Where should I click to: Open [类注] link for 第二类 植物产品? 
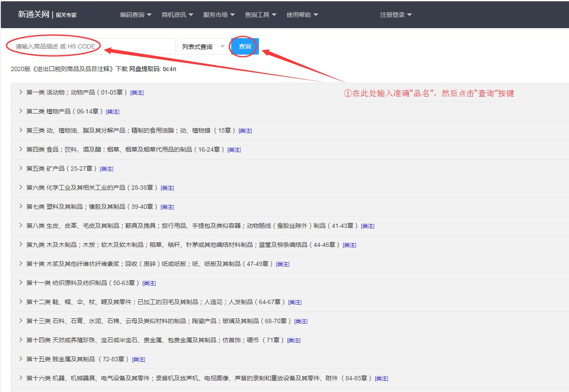coord(113,112)
